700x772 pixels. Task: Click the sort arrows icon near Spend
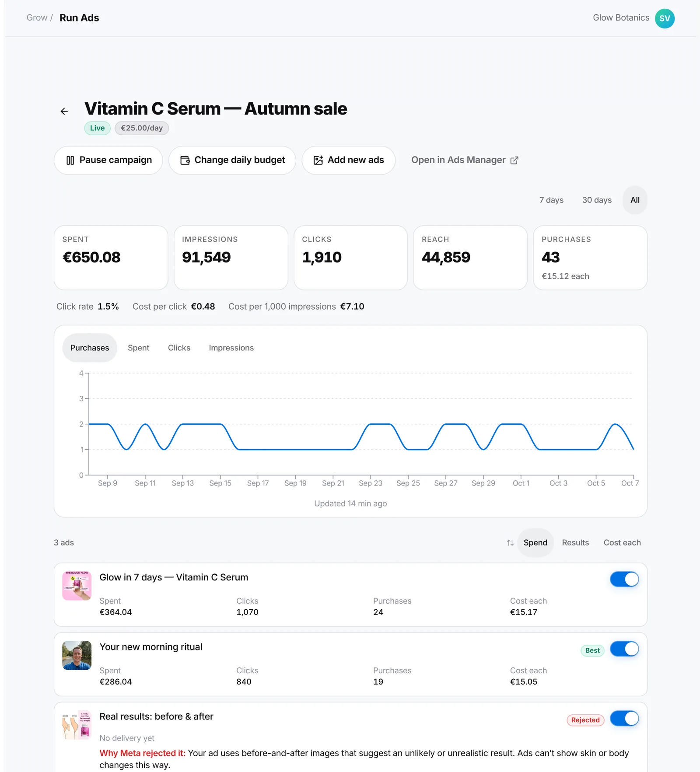pyautogui.click(x=510, y=543)
